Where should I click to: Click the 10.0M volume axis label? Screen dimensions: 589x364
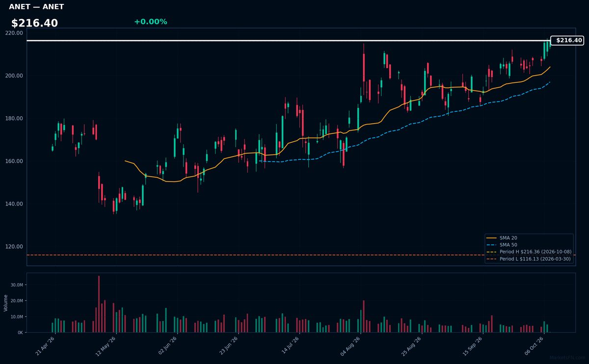click(x=17, y=316)
